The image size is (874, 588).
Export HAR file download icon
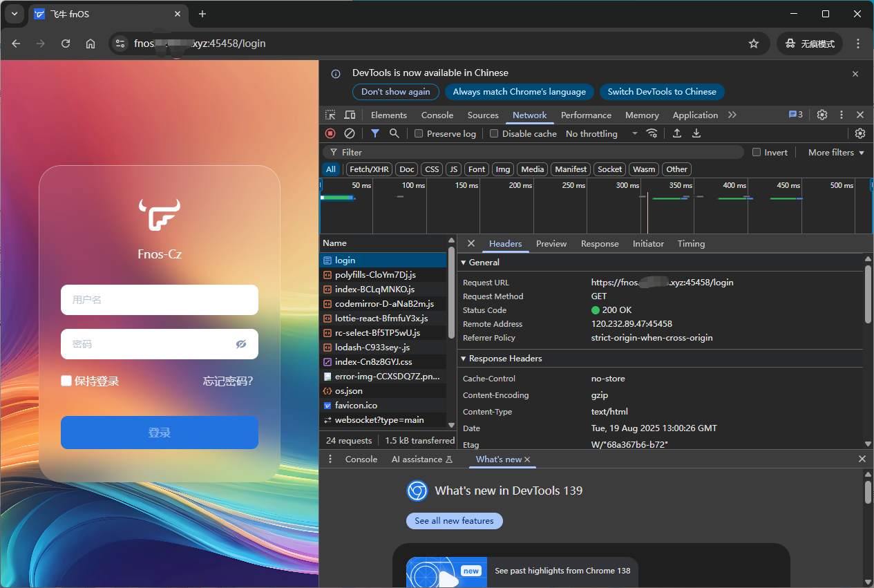point(696,133)
